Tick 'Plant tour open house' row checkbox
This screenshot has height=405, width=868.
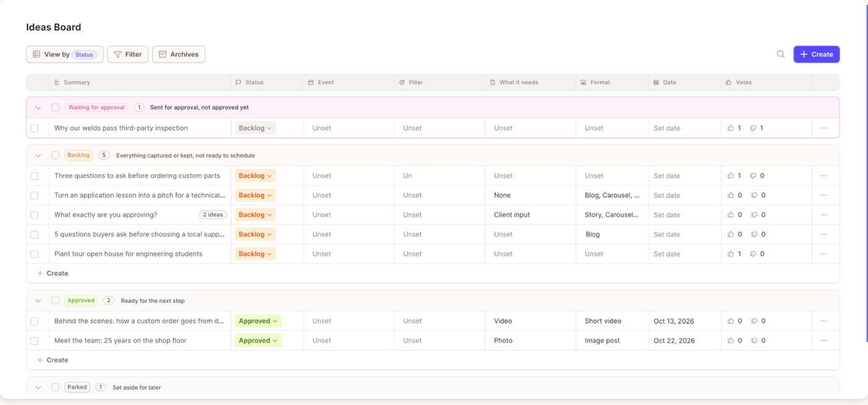tap(35, 254)
